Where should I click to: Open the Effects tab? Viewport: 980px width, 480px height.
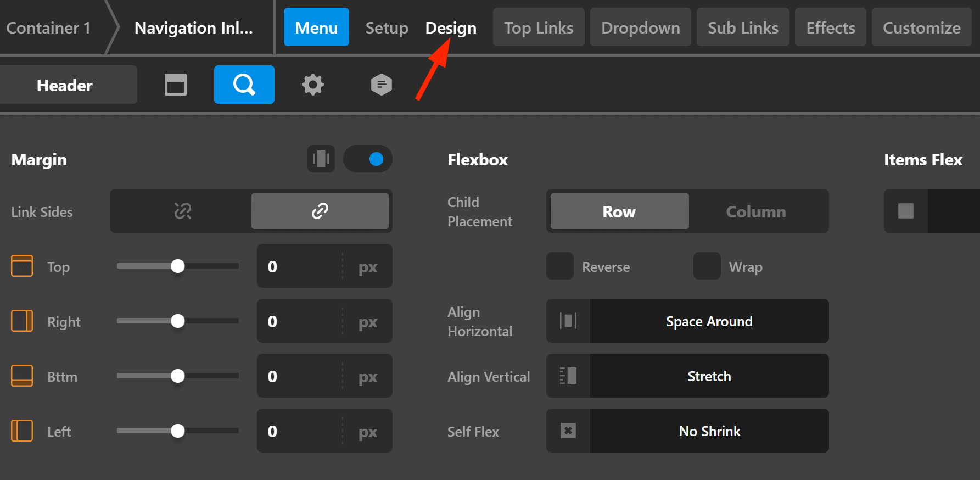831,27
